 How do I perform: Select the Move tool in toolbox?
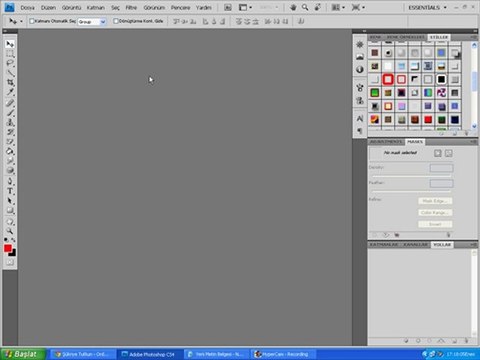[x=10, y=44]
